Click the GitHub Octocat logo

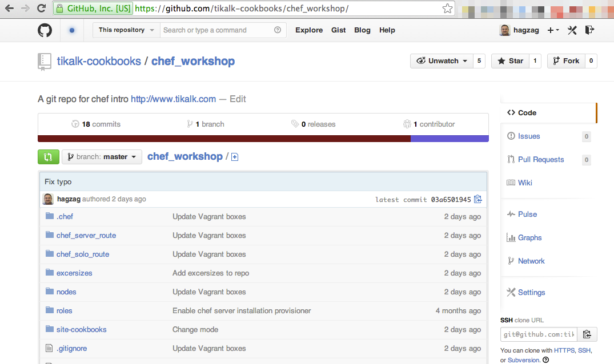pyautogui.click(x=45, y=30)
